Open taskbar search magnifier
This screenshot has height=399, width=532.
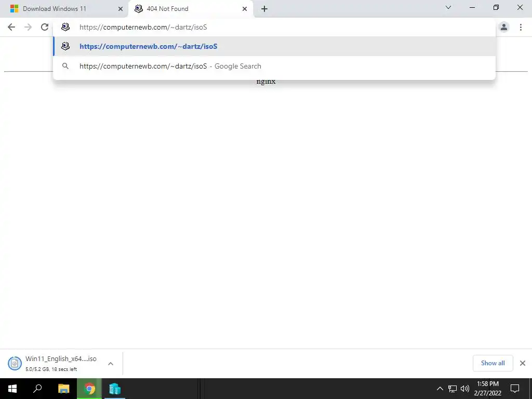[37, 389]
